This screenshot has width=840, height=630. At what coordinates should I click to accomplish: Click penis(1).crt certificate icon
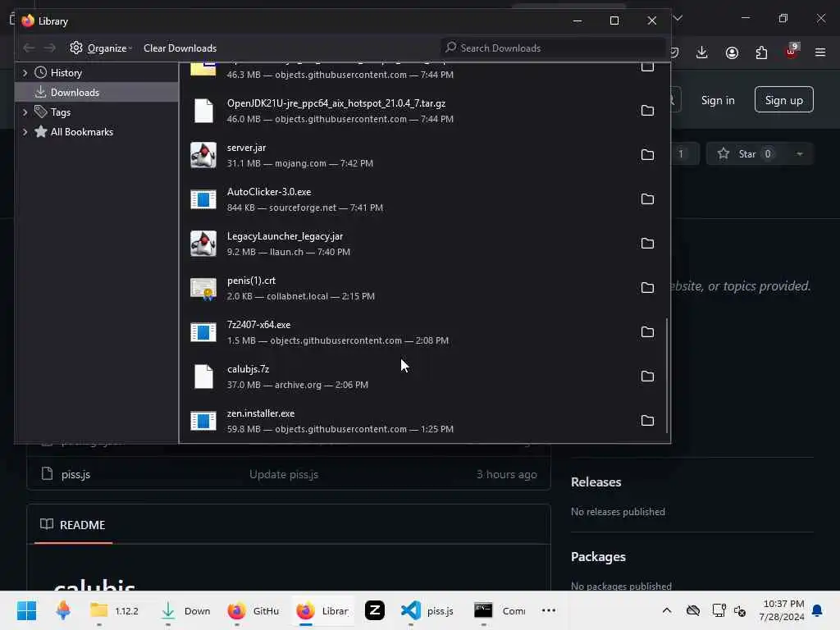(203, 288)
